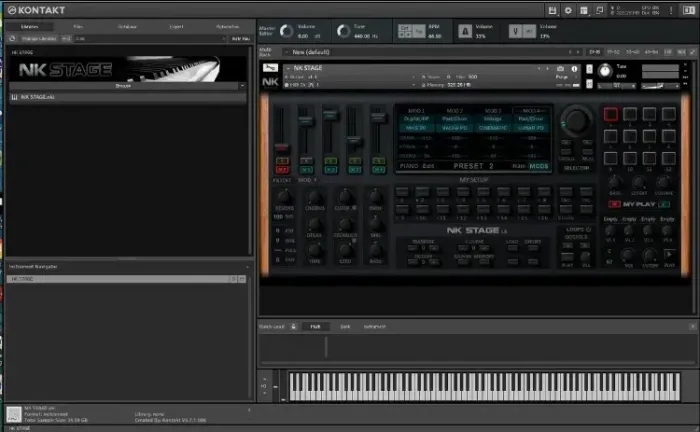Click Manage Libraries button

39,39
